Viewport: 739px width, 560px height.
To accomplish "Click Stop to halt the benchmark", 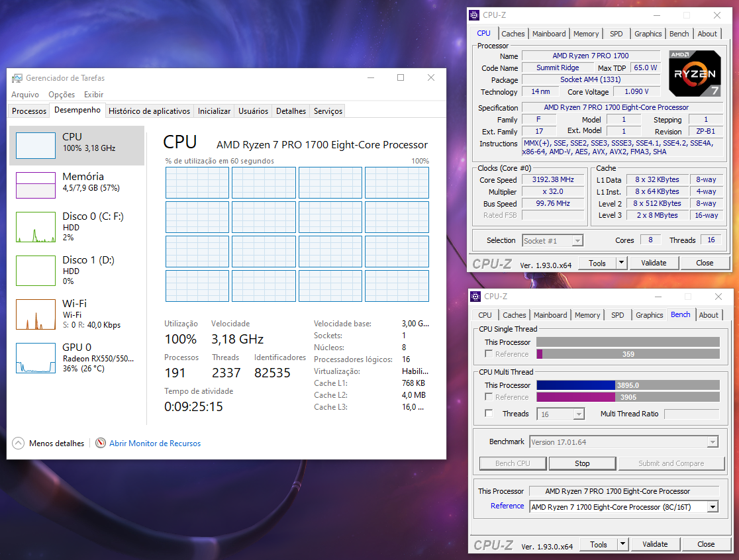I will (582, 463).
